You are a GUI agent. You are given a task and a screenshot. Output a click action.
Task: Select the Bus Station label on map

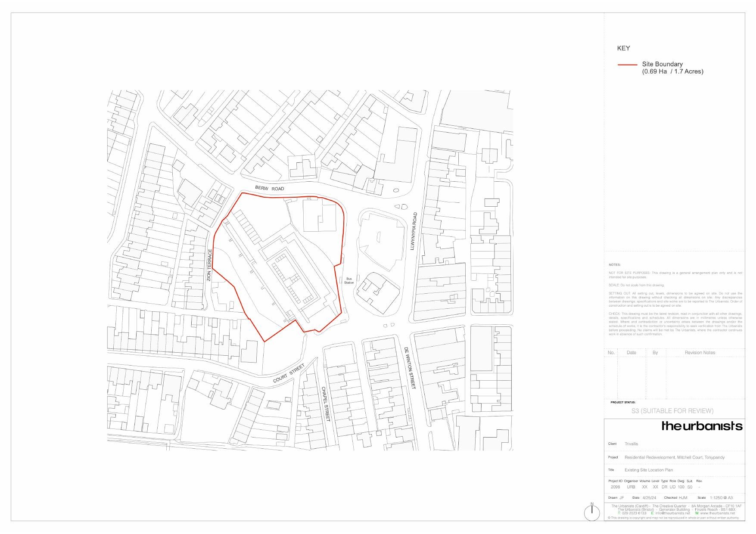click(348, 281)
